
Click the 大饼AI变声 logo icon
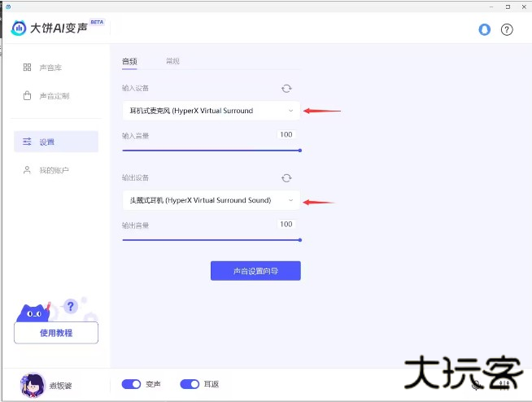(x=19, y=28)
